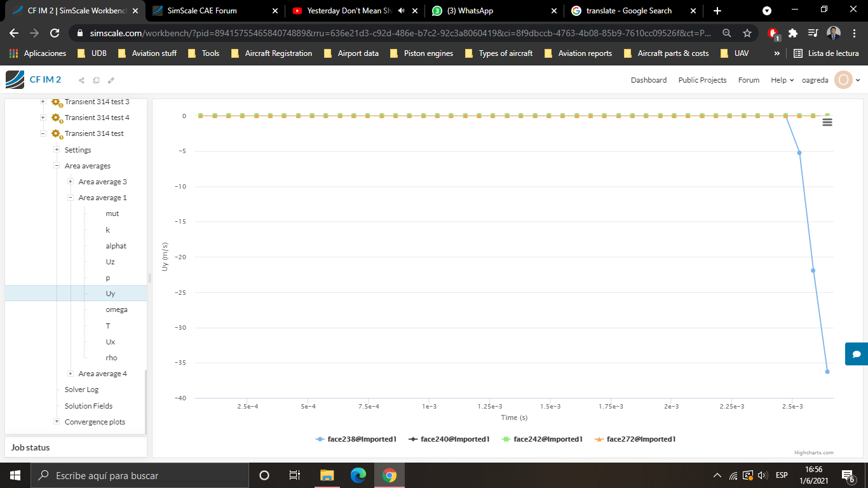Screen dimensions: 868x488
Task: Click the red ad-blocker extension icon
Action: pyautogui.click(x=773, y=34)
